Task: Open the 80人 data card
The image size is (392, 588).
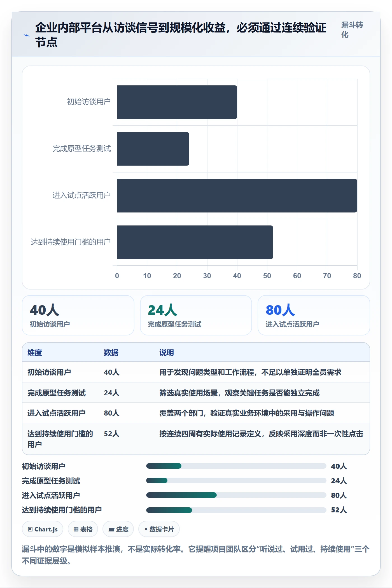Action: pyautogui.click(x=314, y=315)
